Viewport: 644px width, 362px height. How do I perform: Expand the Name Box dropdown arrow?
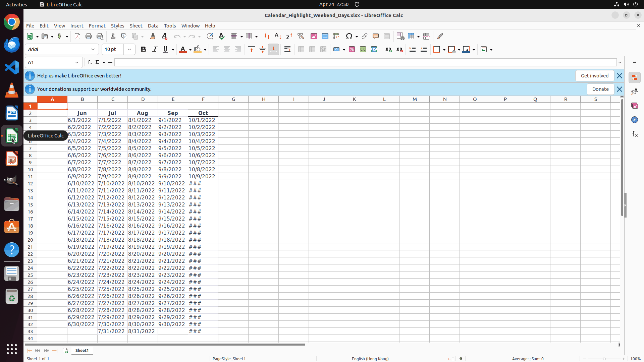point(77,62)
